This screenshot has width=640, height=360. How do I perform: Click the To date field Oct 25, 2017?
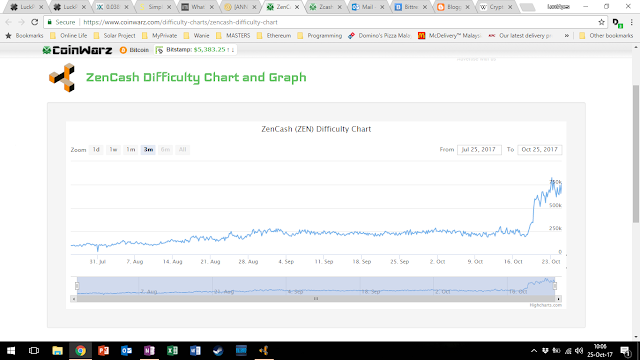point(540,149)
